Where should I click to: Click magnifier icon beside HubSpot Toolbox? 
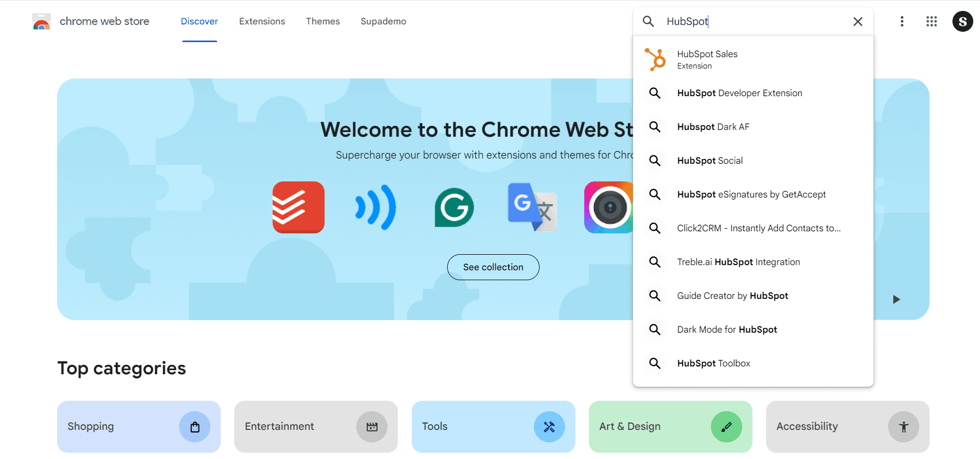tap(655, 363)
